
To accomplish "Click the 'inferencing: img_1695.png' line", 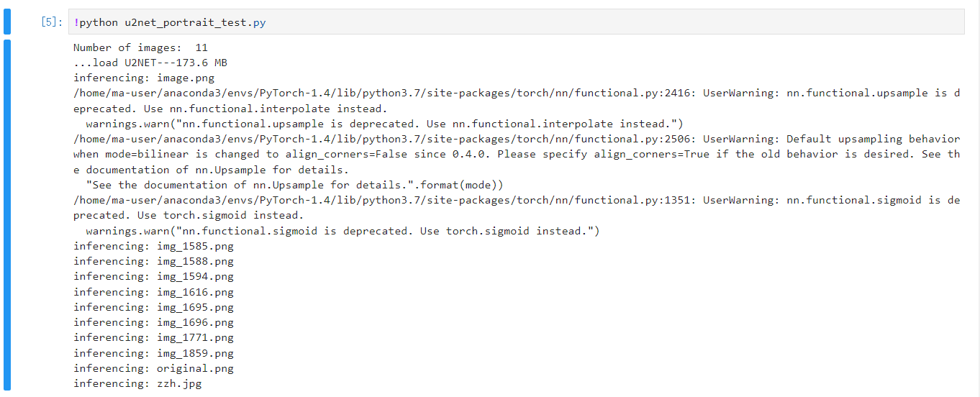I will tap(153, 307).
